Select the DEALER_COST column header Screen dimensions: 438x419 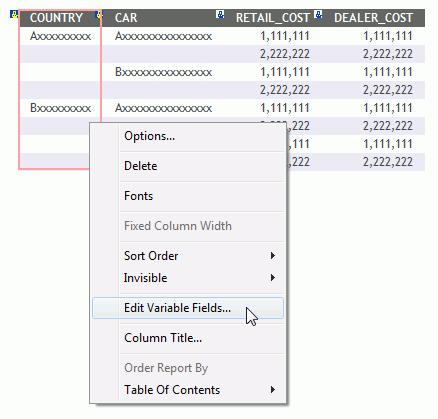(374, 18)
